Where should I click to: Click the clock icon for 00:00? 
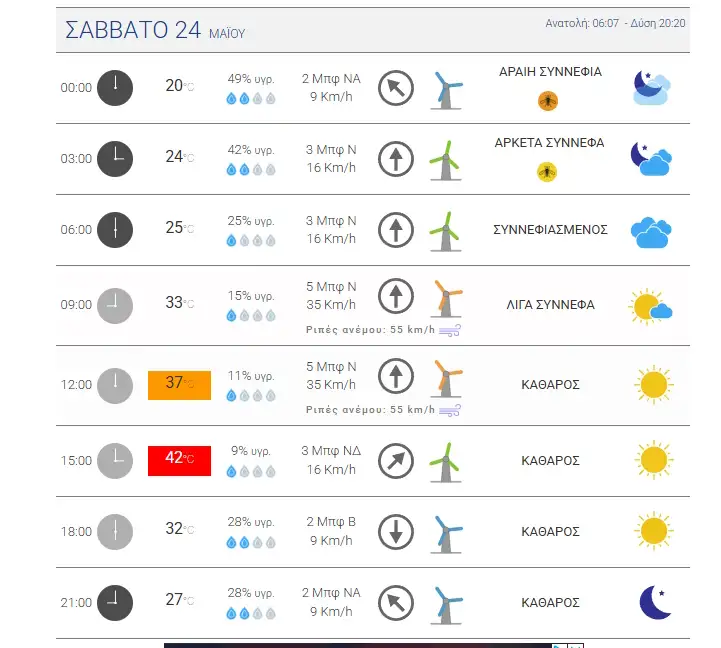coord(115,88)
